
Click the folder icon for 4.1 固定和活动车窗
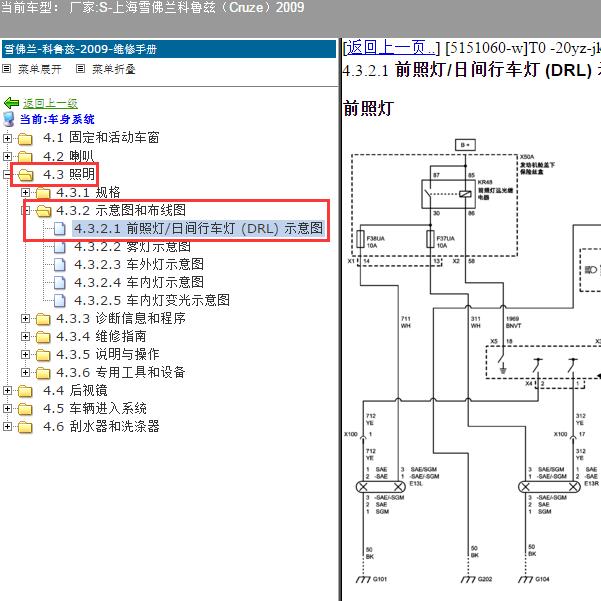[25, 138]
